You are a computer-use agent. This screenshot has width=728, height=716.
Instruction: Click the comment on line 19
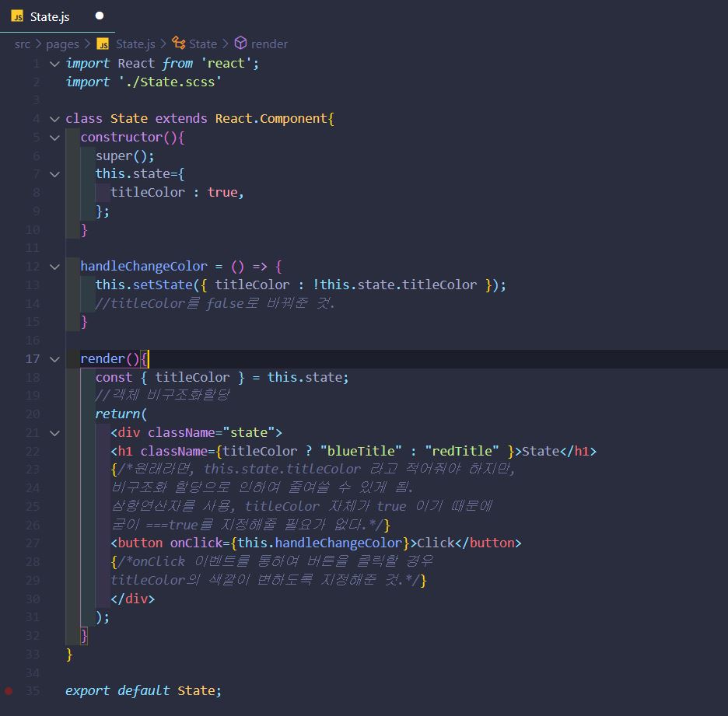coord(163,395)
